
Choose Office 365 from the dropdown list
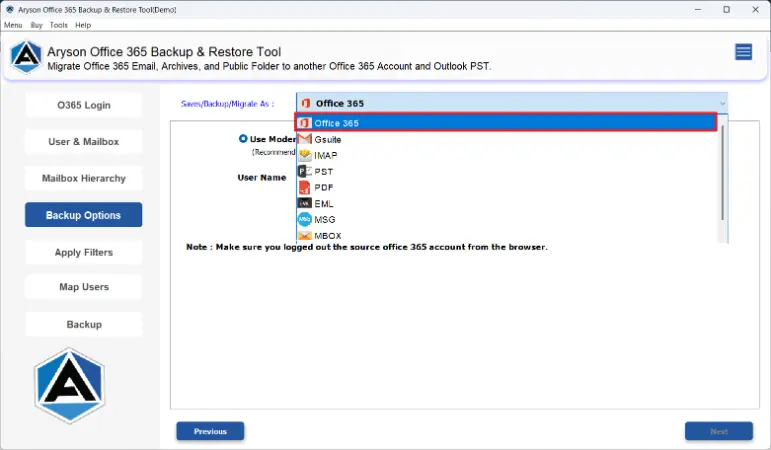[506, 122]
